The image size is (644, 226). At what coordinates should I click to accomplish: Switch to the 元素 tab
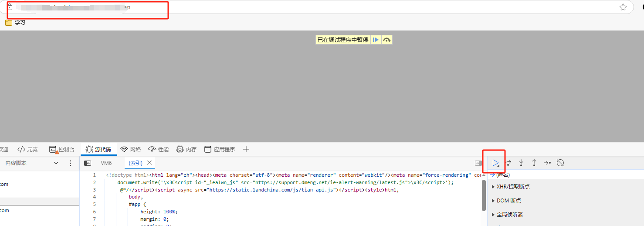click(x=28, y=149)
